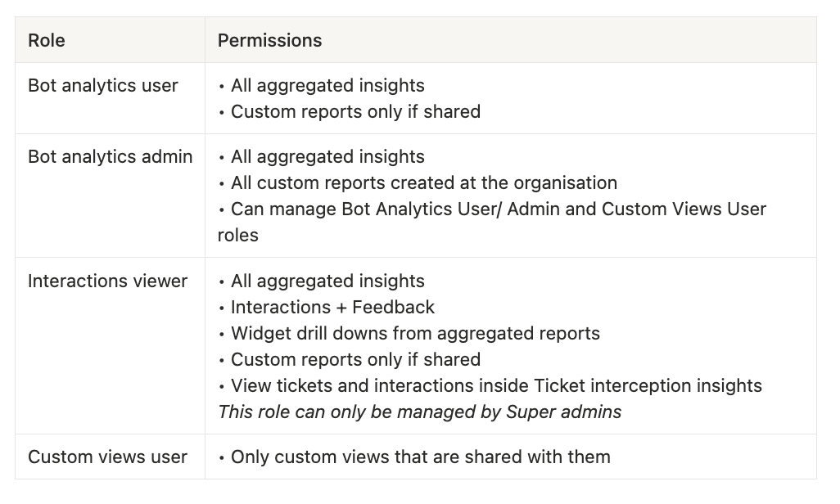
Task: Click "Only custom views that are shared with them"
Action: pyautogui.click(x=420, y=457)
